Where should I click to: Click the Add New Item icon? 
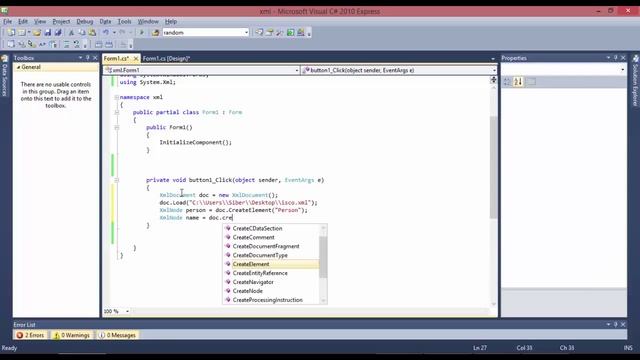point(22,33)
